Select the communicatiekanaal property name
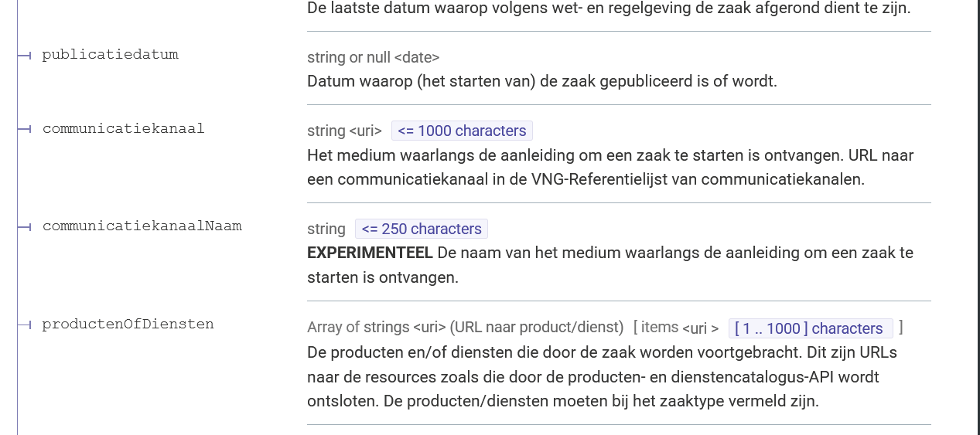The image size is (980, 435). point(123,129)
